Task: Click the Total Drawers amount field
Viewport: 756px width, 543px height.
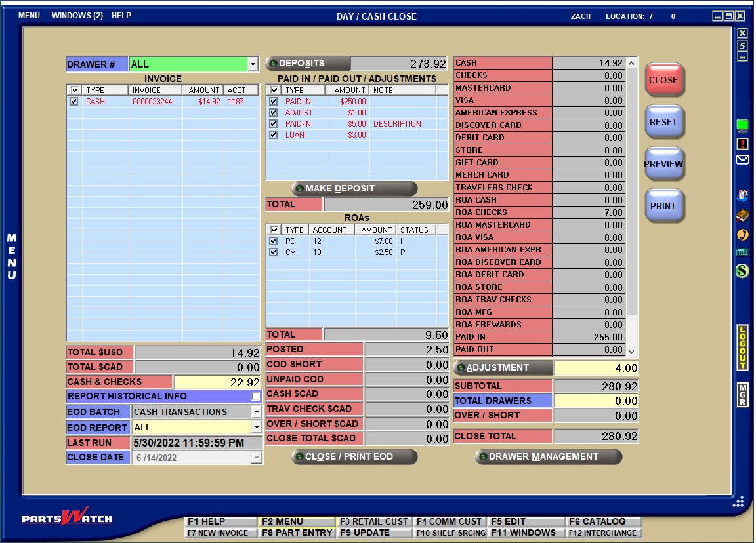Action: coord(596,401)
